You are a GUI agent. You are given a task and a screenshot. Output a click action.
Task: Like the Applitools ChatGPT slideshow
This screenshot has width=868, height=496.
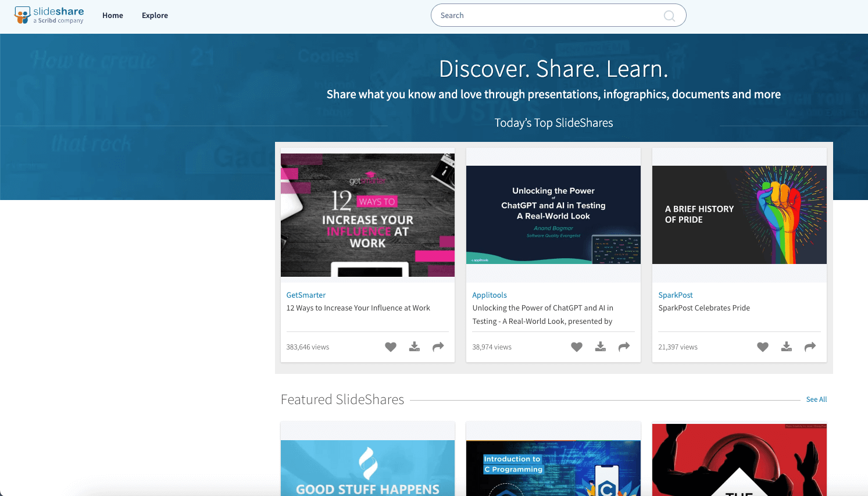(x=577, y=347)
